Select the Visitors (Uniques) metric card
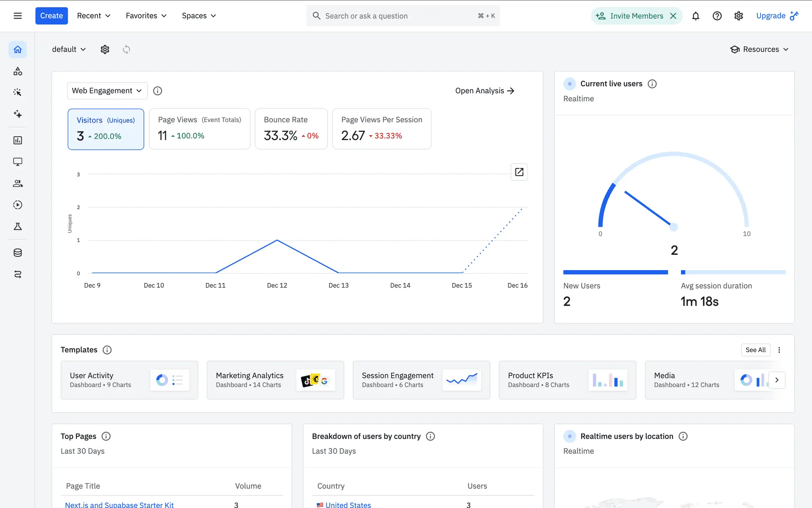This screenshot has height=508, width=812. click(x=106, y=129)
